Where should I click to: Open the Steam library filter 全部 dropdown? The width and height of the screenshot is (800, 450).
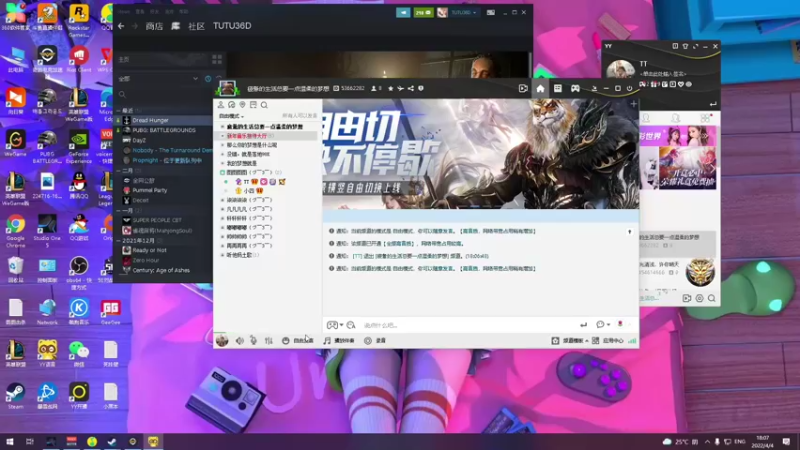pyautogui.click(x=158, y=79)
